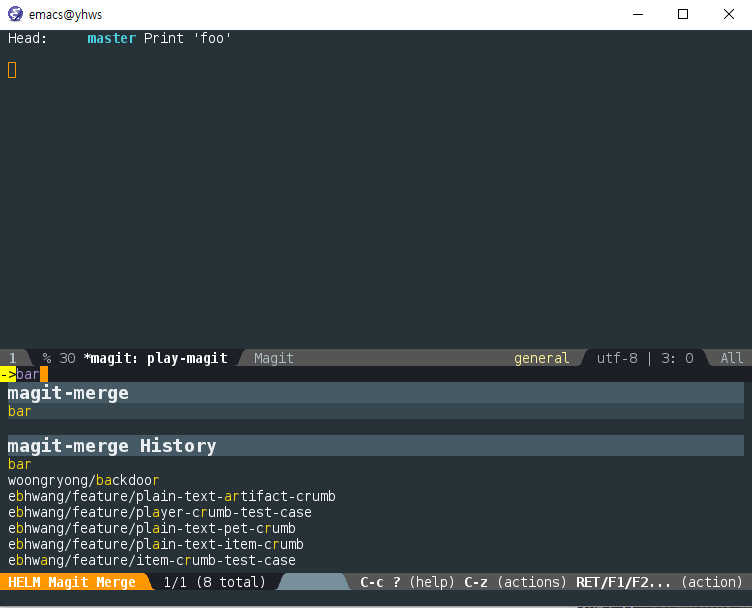Select ebhwang/feature/item-crumb-test-case entry
The width and height of the screenshot is (752, 608).
152,561
